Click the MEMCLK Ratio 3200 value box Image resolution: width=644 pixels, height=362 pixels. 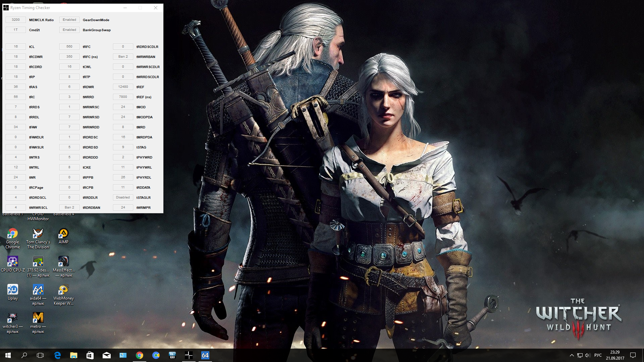[x=16, y=20]
